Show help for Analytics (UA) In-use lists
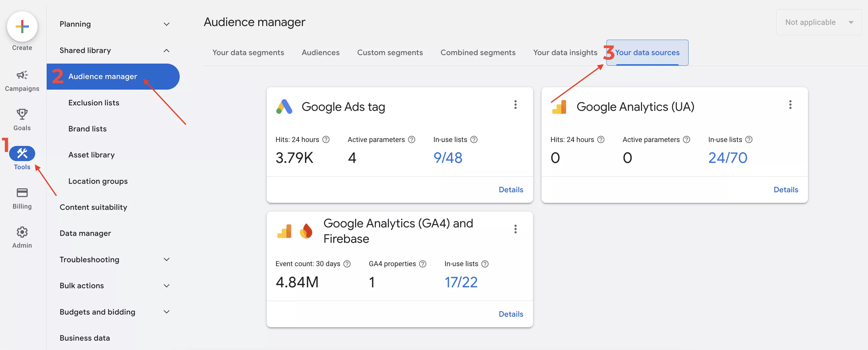Viewport: 868px width, 350px height. (749, 139)
